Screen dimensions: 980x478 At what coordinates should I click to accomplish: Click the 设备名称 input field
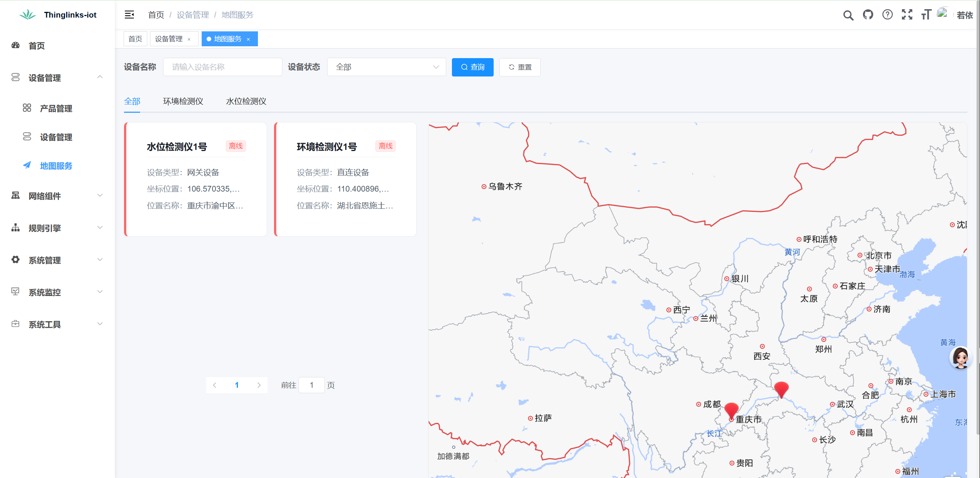pos(222,67)
